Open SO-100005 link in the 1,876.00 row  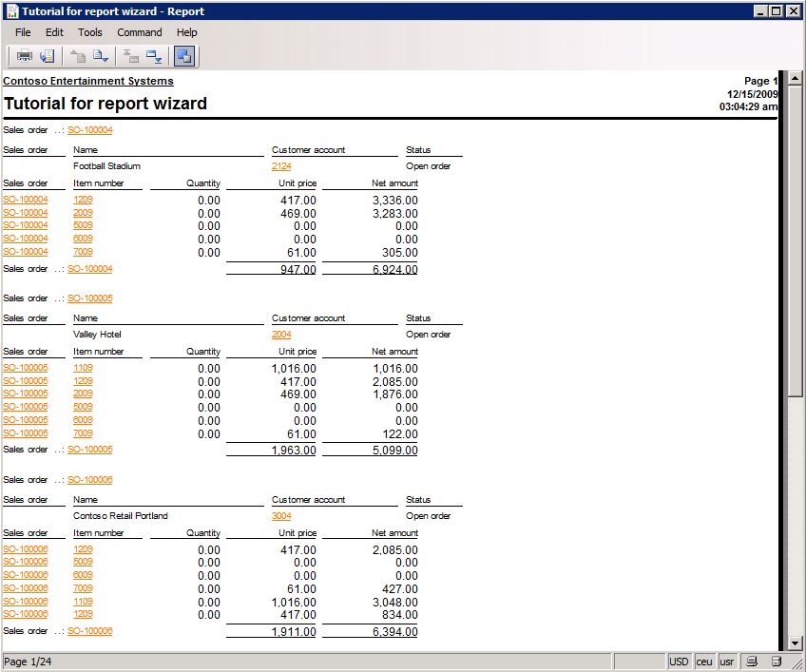(25, 394)
